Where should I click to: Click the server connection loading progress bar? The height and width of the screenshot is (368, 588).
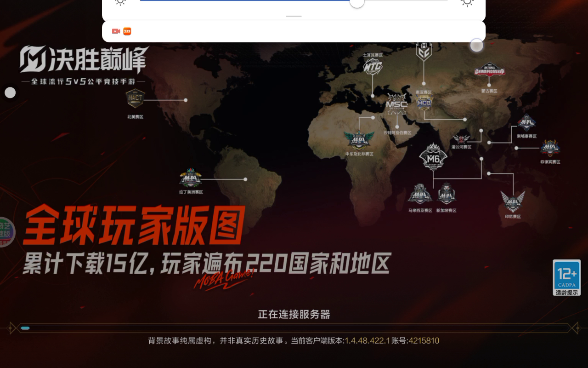(x=294, y=328)
